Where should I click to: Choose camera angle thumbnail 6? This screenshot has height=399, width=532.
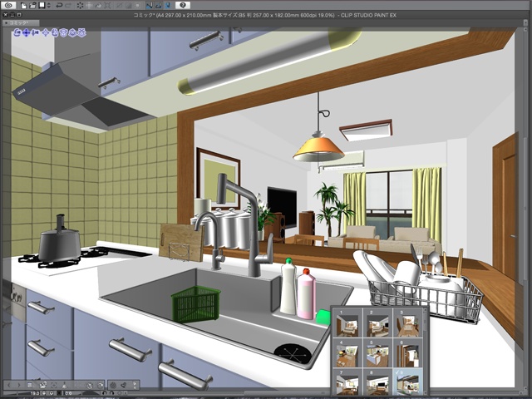coord(407,352)
